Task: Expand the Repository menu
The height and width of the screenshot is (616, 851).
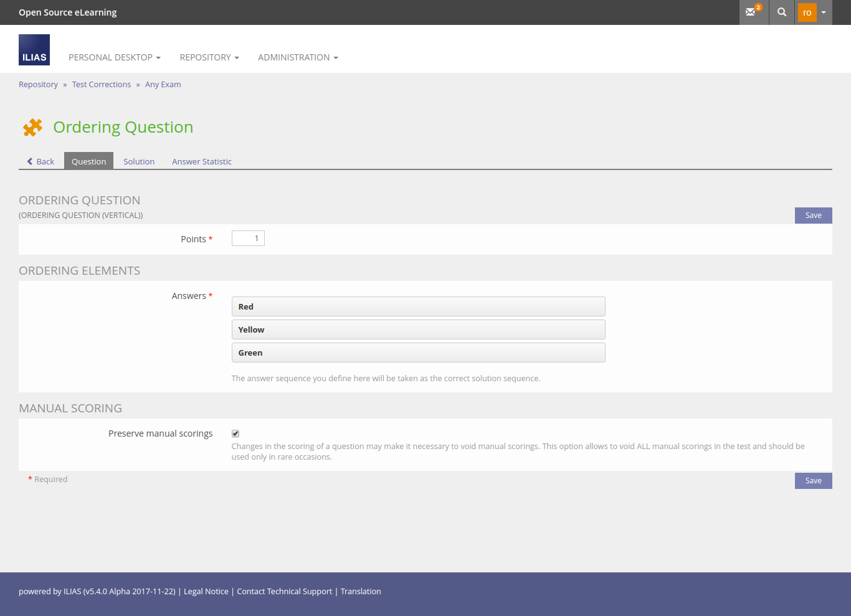Action: click(x=209, y=57)
